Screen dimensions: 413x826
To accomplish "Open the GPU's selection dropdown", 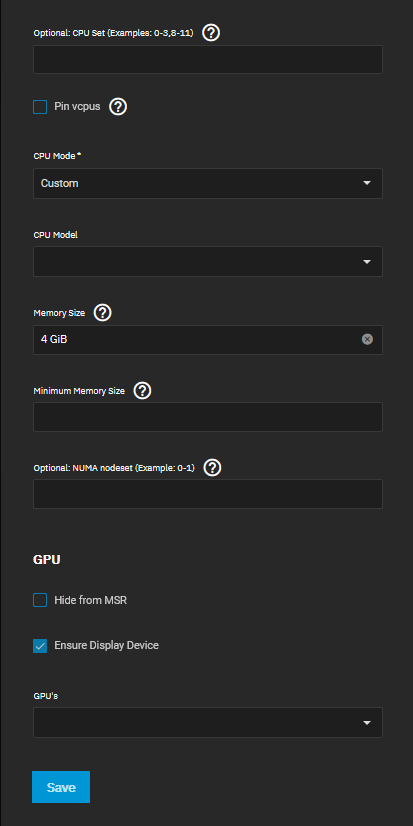I will [x=208, y=723].
